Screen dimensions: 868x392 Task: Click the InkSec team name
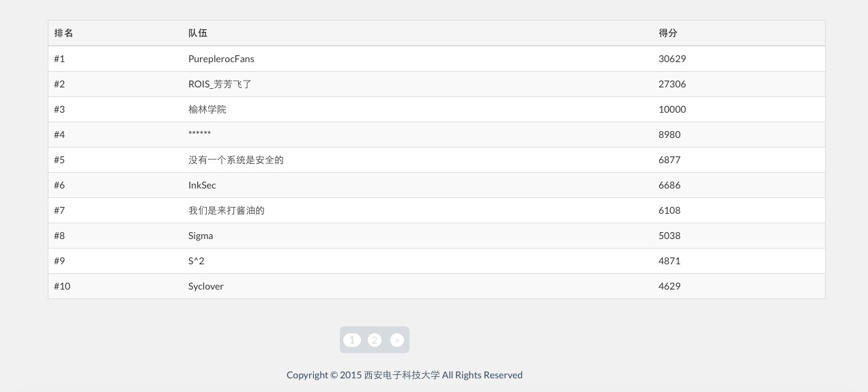click(202, 185)
